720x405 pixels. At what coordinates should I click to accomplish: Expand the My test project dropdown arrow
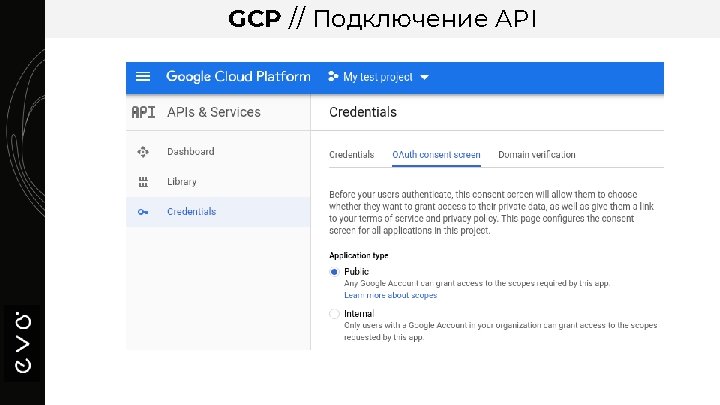coord(424,77)
